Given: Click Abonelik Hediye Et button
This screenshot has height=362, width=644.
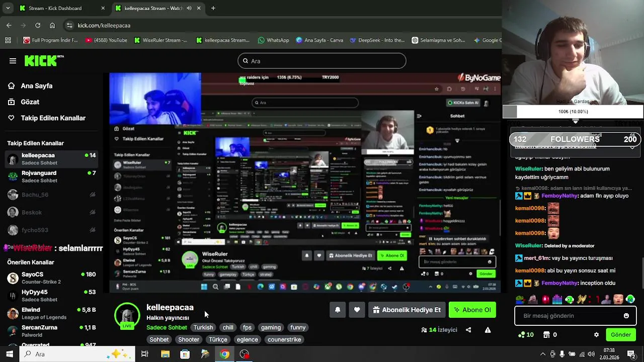Looking at the screenshot, I should tap(407, 310).
